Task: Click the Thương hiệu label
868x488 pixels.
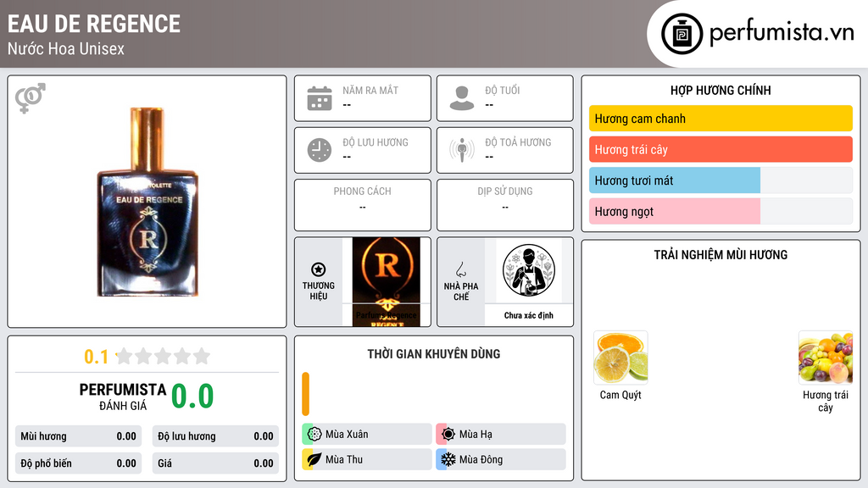Action: (x=319, y=291)
